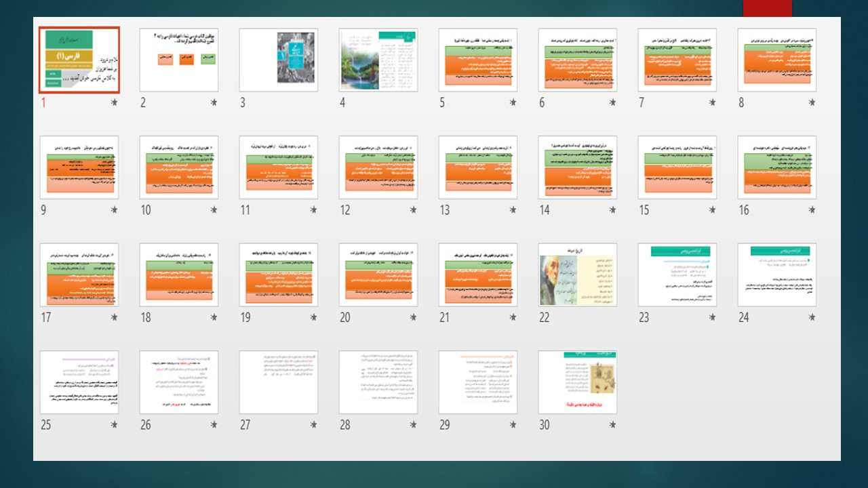This screenshot has height=488, width=868.
Task: Select slide 4 showing the waterfall picture
Action: click(x=378, y=60)
